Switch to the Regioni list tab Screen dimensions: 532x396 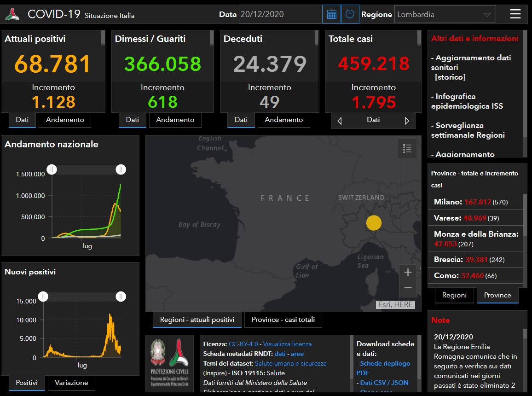tap(454, 295)
